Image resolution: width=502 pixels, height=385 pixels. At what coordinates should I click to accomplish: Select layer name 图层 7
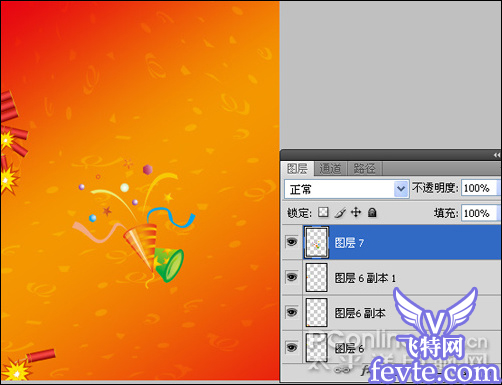click(349, 243)
